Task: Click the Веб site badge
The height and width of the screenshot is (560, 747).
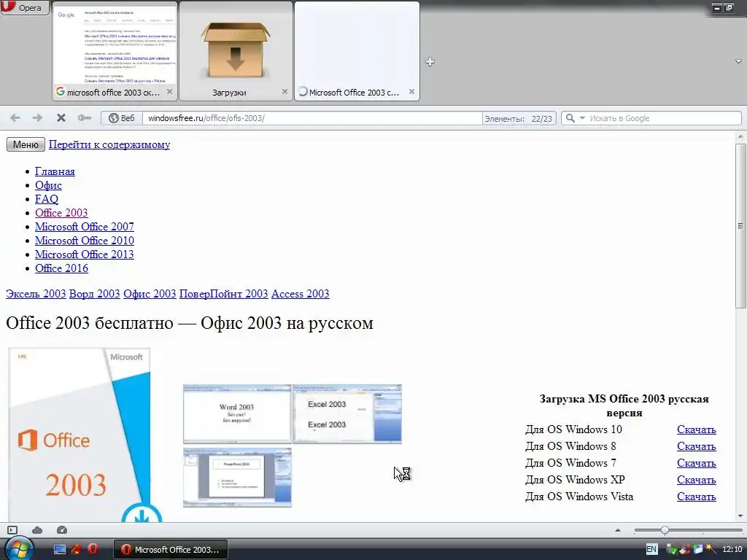Action: 122,118
